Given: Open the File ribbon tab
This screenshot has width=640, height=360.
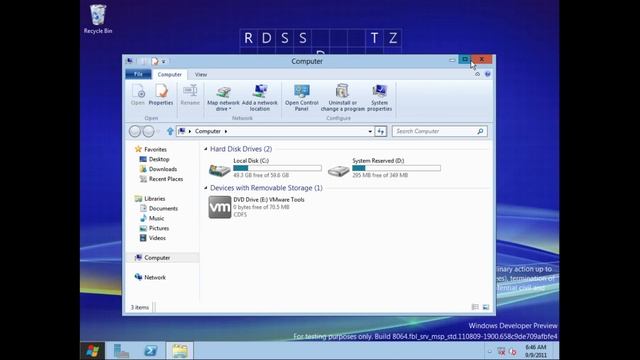Looking at the screenshot, I should (138, 74).
